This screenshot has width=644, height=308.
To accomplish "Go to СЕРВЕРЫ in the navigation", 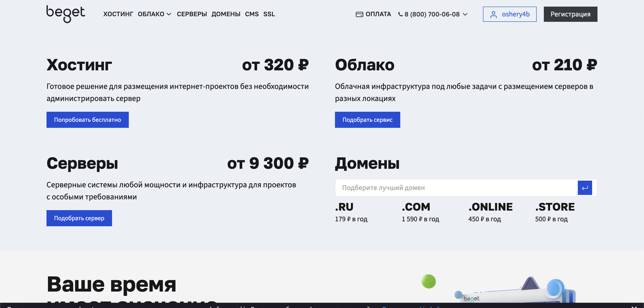I will (192, 14).
